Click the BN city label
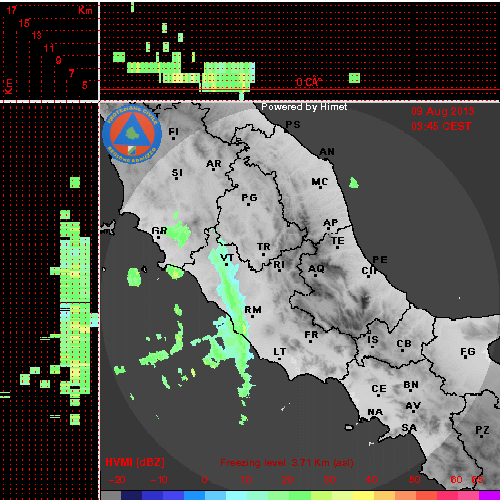500x500 pixels. point(411,385)
